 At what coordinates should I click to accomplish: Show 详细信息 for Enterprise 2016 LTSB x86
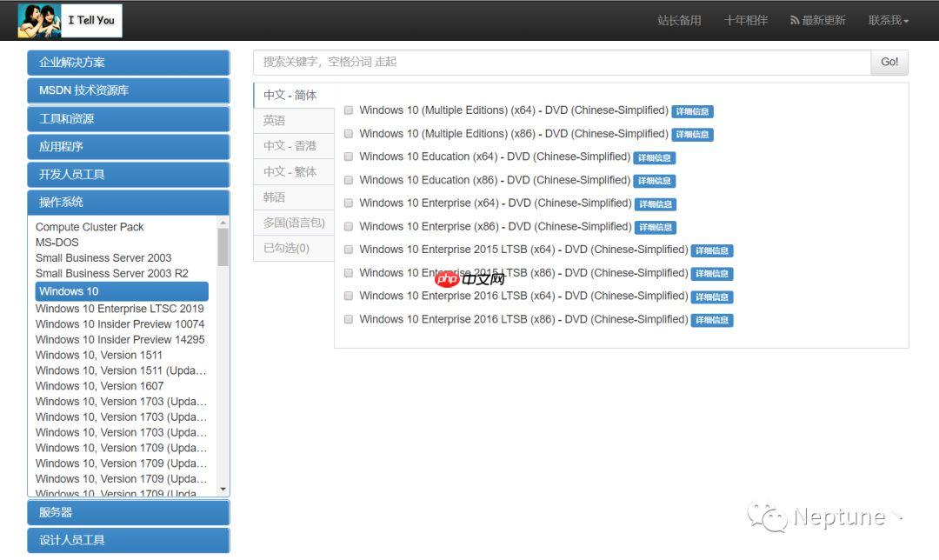[x=712, y=320]
